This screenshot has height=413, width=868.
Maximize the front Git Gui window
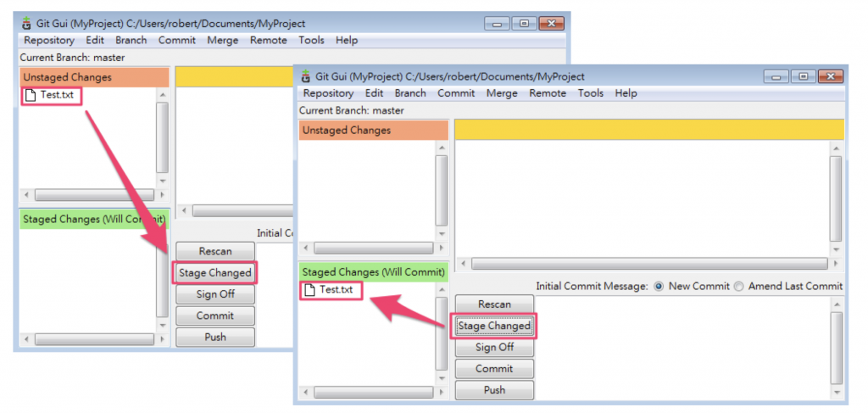point(804,77)
